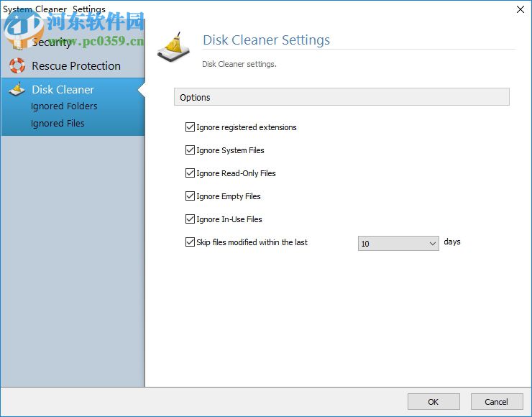
Task: Click the 'Disk Cleaner settings.' description text
Action: tap(239, 64)
